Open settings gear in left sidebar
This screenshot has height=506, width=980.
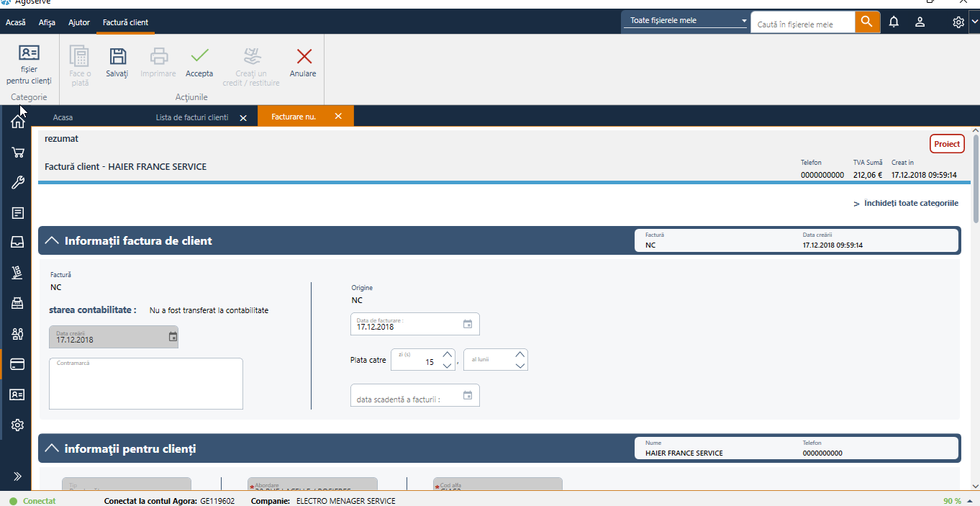18,425
